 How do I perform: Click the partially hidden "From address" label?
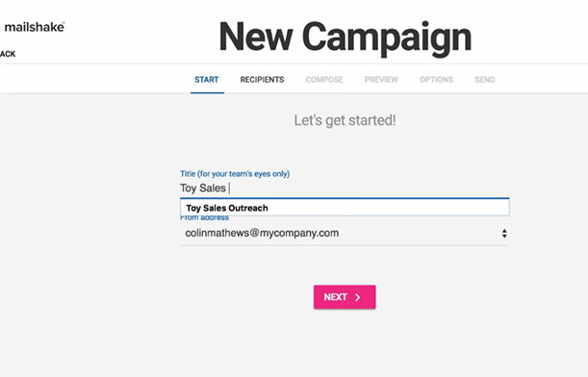pos(204,217)
